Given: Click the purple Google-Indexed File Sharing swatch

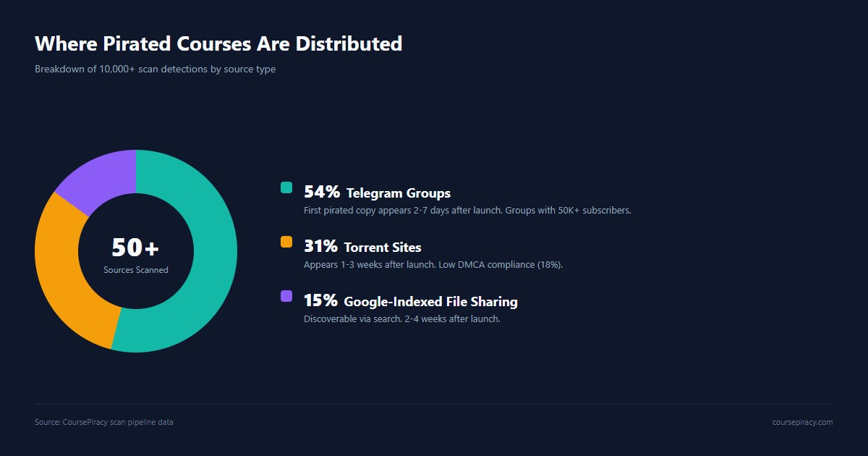Looking at the screenshot, I should pos(286,296).
